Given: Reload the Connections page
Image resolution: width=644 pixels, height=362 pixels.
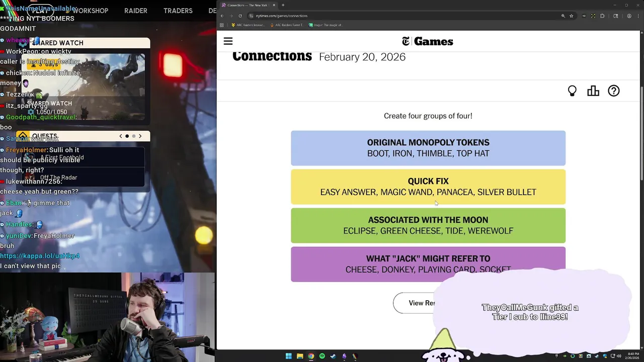Looking at the screenshot, I should pos(240,16).
